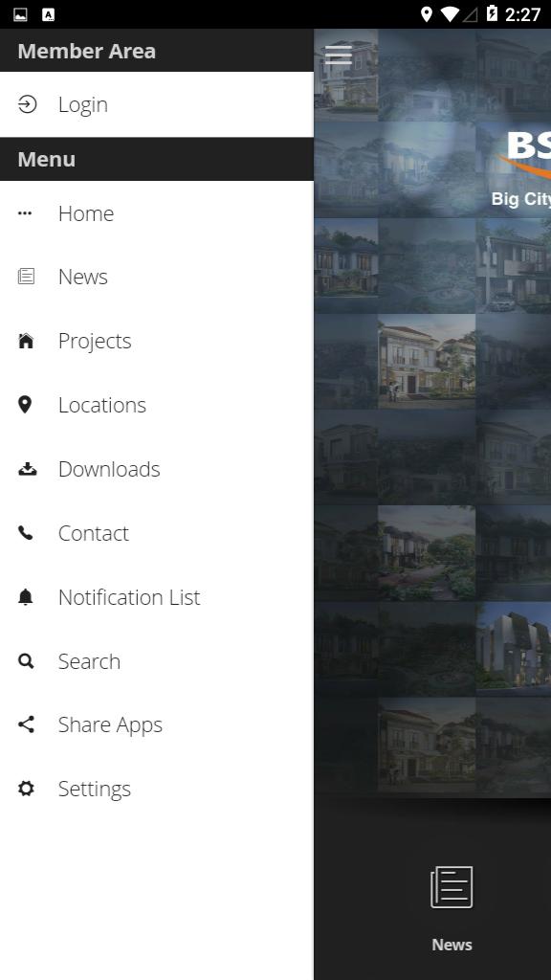The image size is (551, 980).
Task: Select the house icon for Projects
Action: (26, 341)
